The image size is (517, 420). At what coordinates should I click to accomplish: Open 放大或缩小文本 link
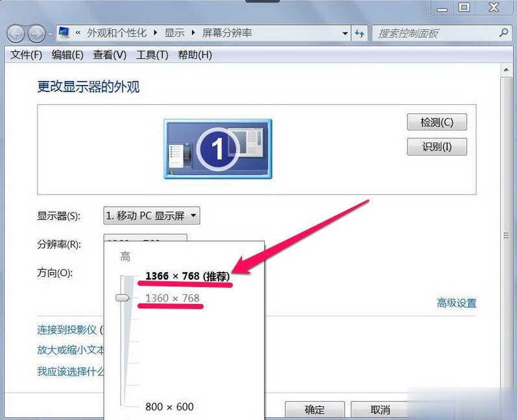coord(71,350)
